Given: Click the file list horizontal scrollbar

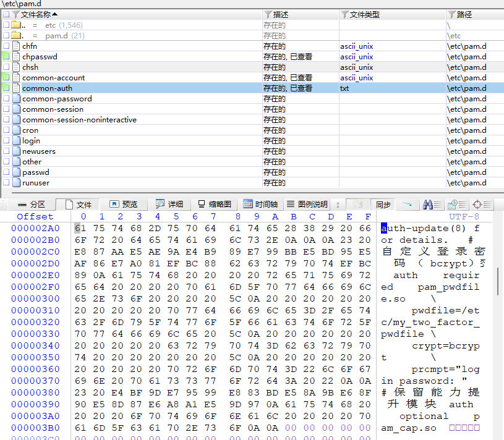Looking at the screenshot, I should tap(257, 193).
